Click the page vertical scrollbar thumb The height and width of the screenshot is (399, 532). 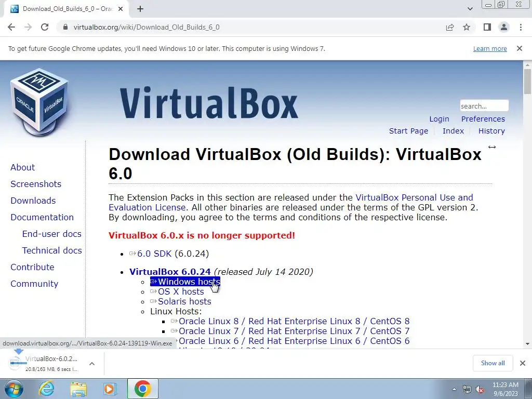(x=527, y=82)
